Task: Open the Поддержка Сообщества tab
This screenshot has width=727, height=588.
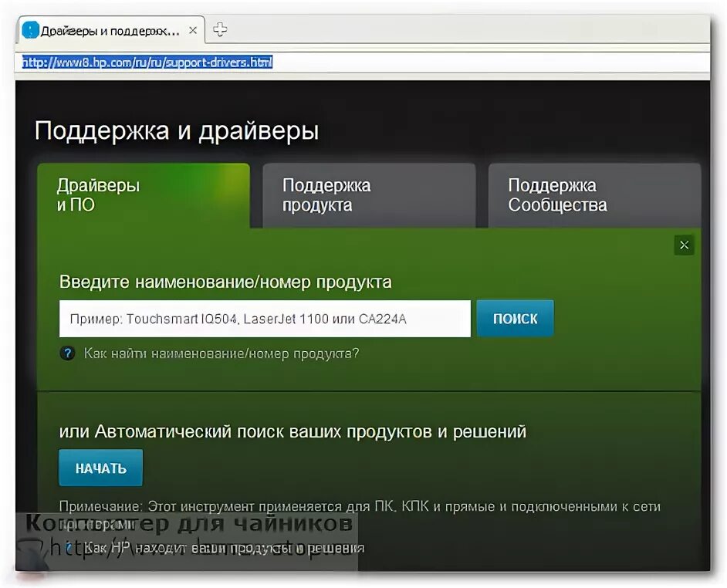Action: click(x=594, y=195)
